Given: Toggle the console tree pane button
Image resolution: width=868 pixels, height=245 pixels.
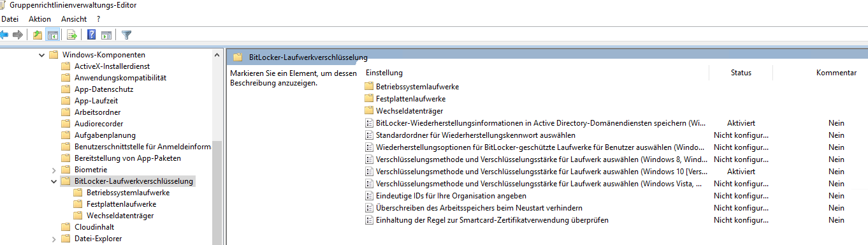Looking at the screenshot, I should [x=53, y=35].
